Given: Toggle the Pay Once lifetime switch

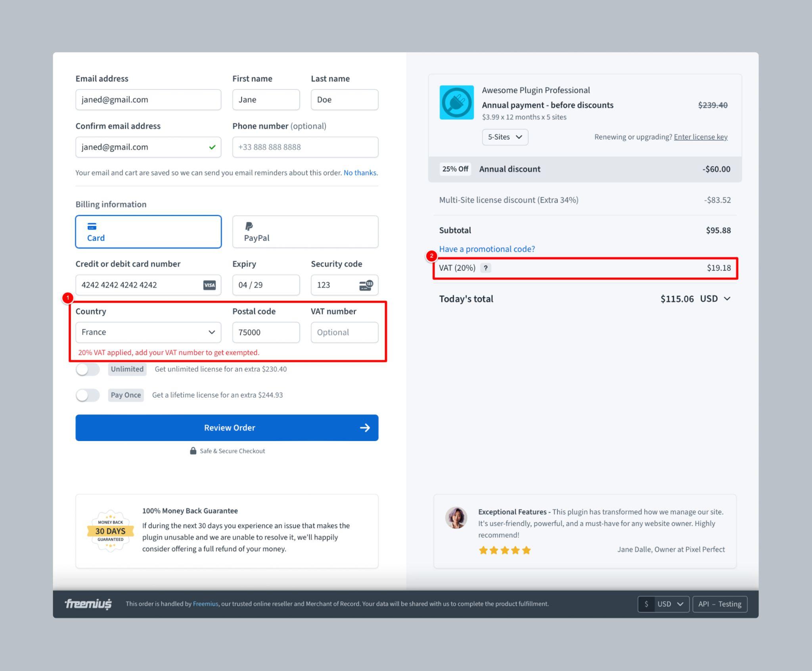Looking at the screenshot, I should point(88,395).
